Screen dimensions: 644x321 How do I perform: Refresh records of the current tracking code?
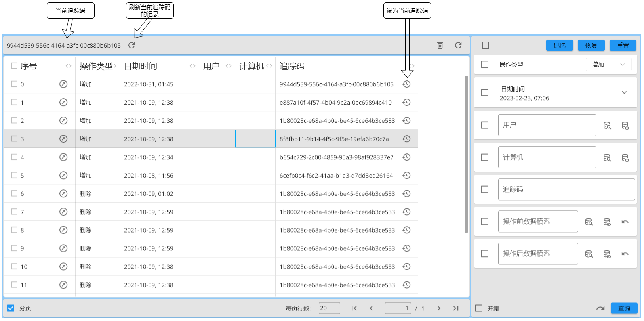[x=131, y=45]
